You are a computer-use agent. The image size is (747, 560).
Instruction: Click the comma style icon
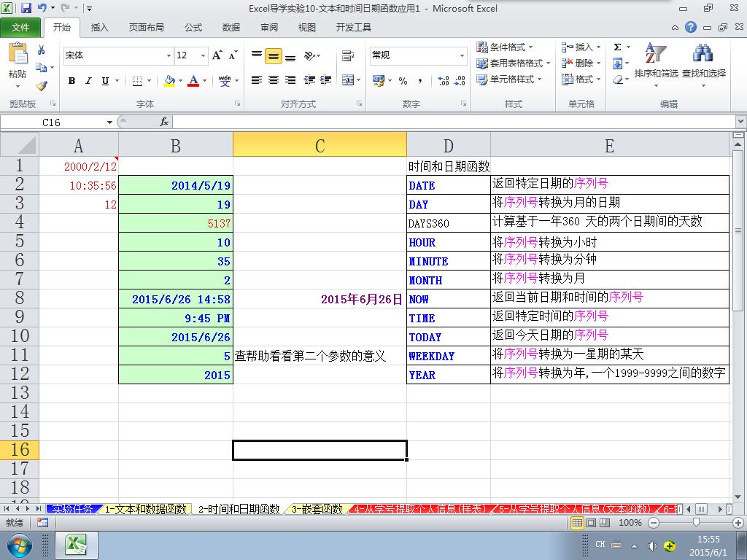coord(419,81)
